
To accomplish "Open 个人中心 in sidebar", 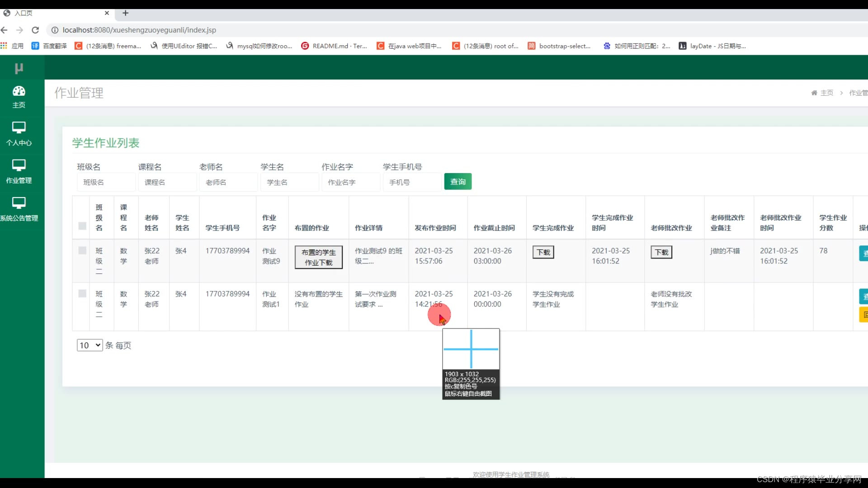I will [19, 135].
